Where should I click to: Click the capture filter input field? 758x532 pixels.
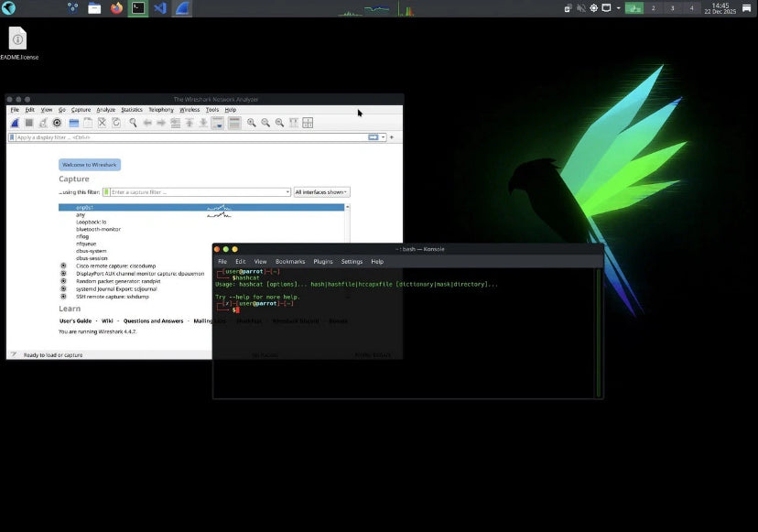197,192
